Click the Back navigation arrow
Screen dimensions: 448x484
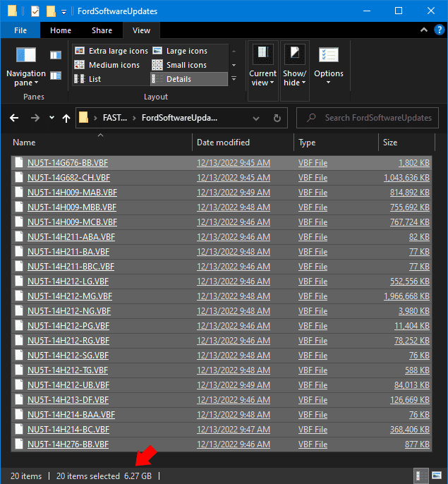point(14,118)
